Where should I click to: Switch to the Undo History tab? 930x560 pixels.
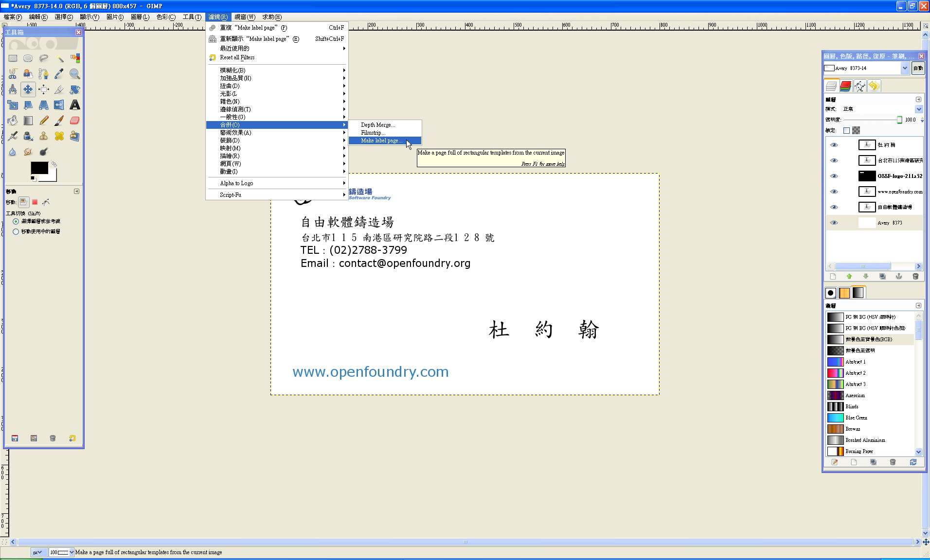(x=874, y=87)
